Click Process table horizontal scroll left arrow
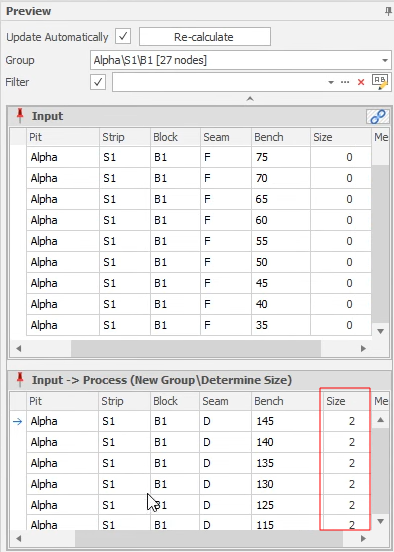 [19, 538]
